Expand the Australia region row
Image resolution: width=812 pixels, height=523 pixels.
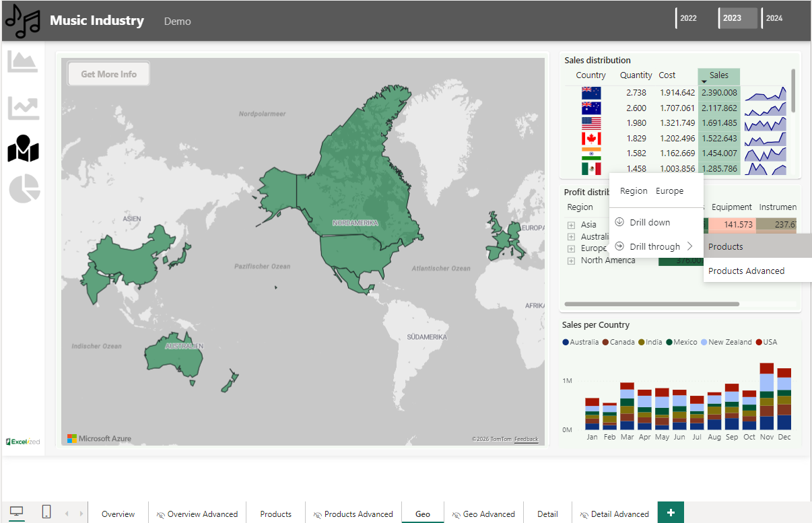(571, 237)
